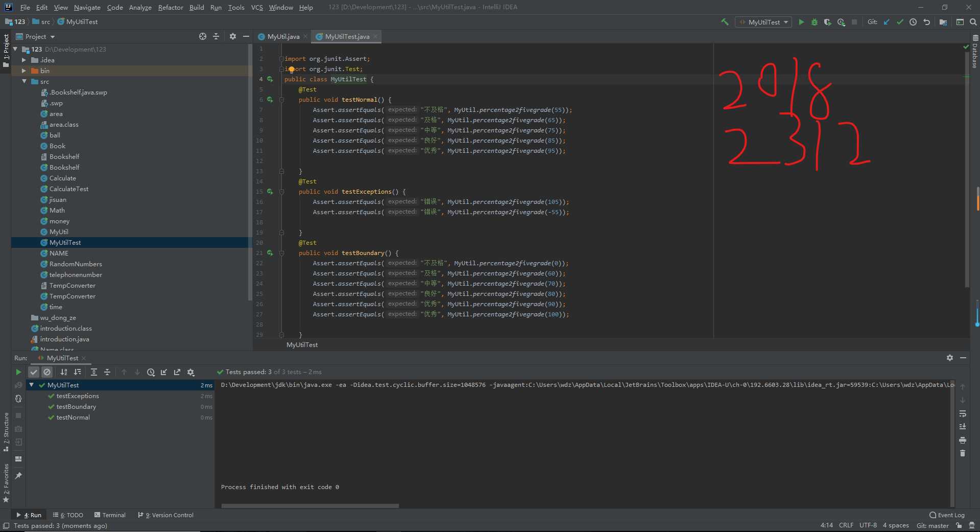Change the CRLF line separator
The width and height of the screenshot is (980, 532).
tap(846, 525)
